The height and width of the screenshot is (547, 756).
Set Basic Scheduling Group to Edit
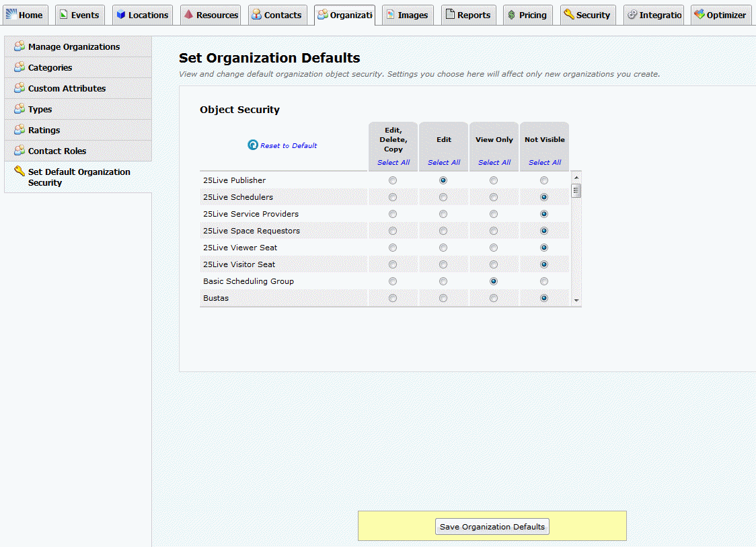click(443, 281)
